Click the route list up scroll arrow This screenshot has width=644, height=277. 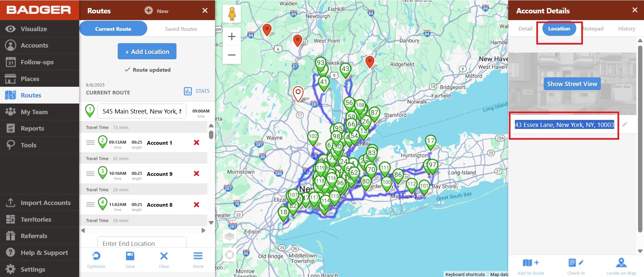[x=211, y=126]
